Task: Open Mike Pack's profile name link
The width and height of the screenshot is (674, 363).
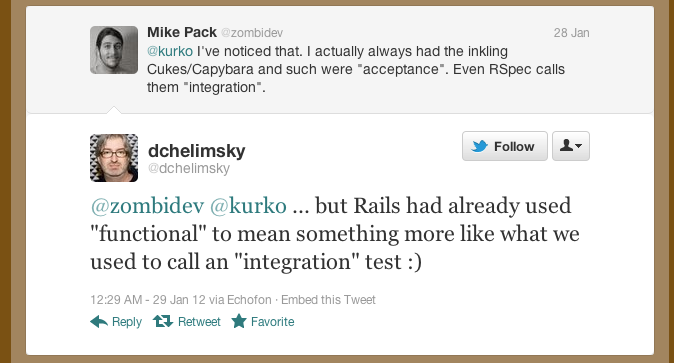Action: [x=182, y=32]
